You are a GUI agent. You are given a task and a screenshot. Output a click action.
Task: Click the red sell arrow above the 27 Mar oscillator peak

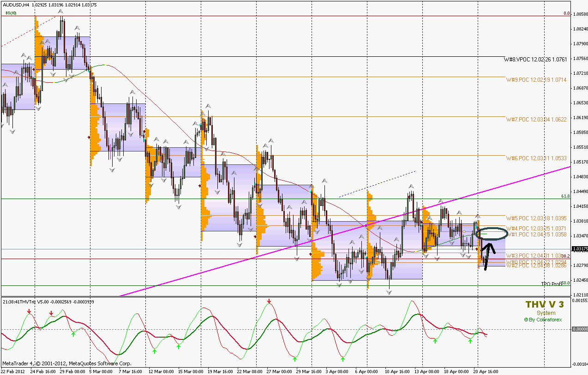269,302
